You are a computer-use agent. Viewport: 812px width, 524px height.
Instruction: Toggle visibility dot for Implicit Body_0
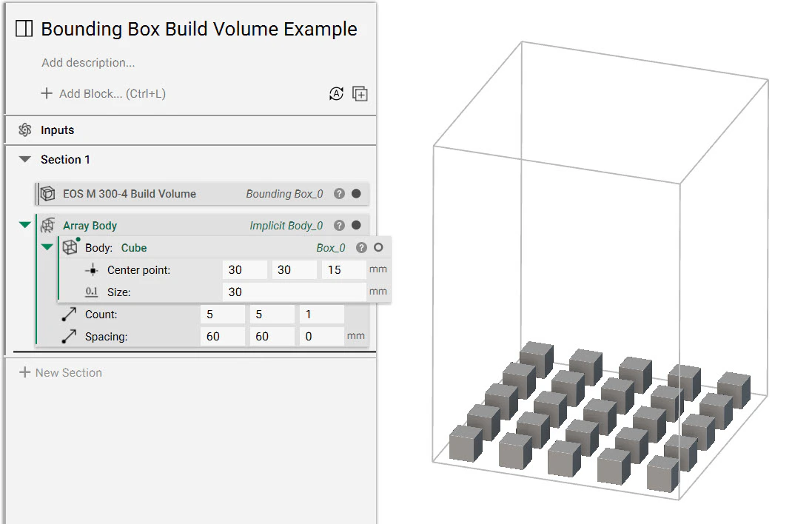[x=356, y=225]
